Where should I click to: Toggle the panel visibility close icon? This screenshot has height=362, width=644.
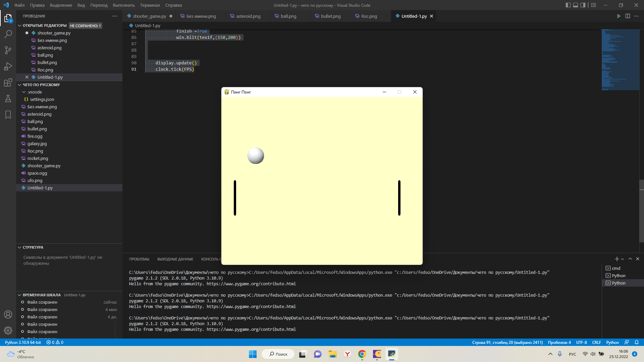click(x=637, y=259)
